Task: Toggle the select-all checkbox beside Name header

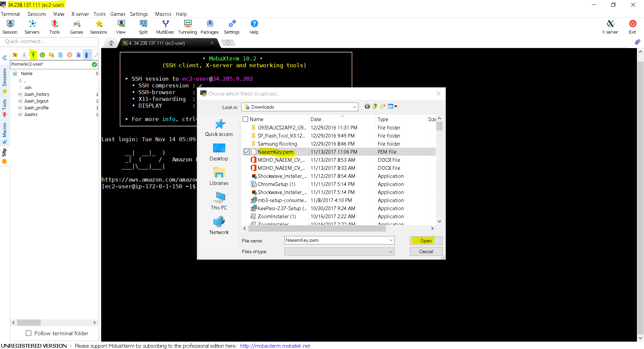Action: pyautogui.click(x=245, y=119)
